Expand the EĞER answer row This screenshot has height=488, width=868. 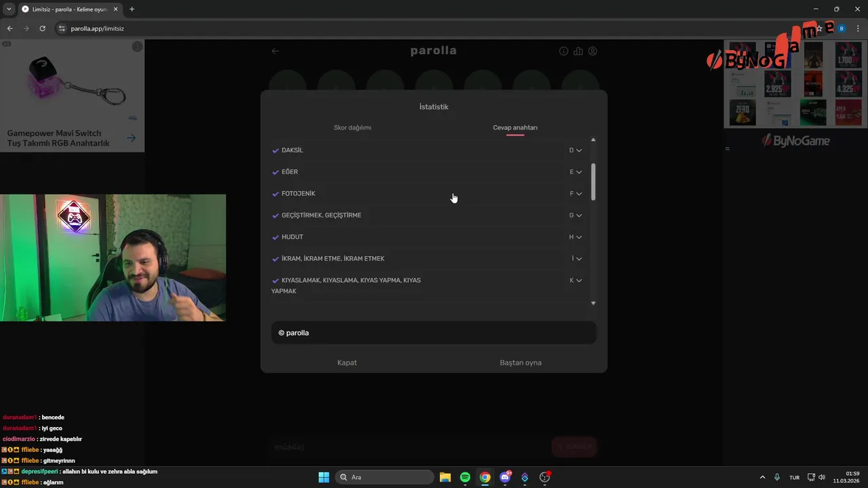click(578, 172)
